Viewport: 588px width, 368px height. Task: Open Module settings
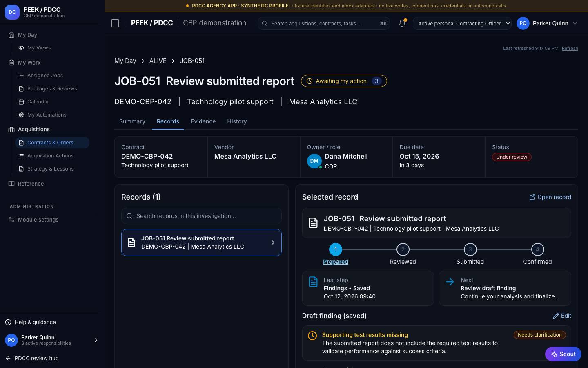point(38,220)
